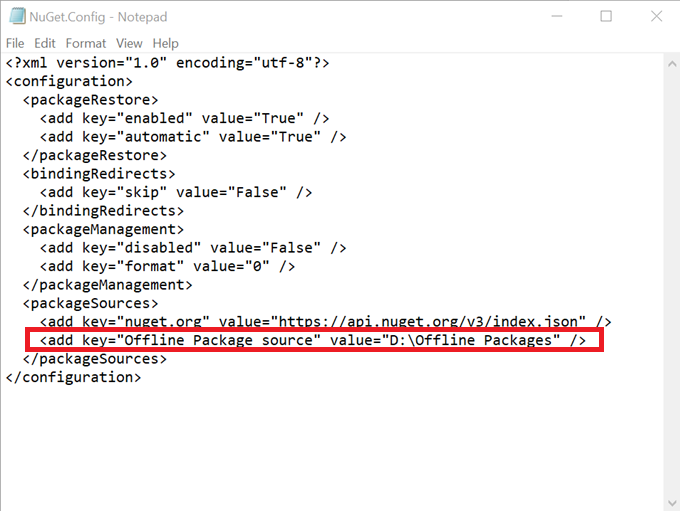Image resolution: width=680 pixels, height=511 pixels.
Task: Open the Edit menu
Action: (45, 43)
